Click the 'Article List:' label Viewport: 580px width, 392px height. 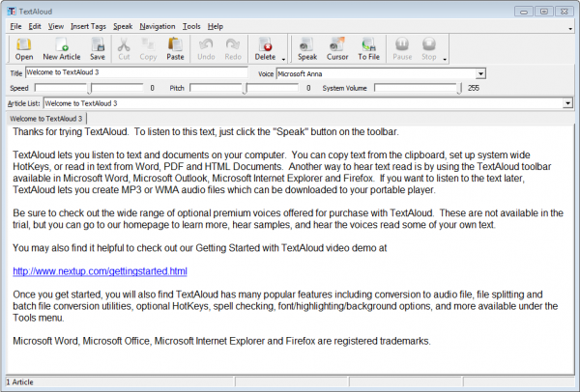pos(23,103)
